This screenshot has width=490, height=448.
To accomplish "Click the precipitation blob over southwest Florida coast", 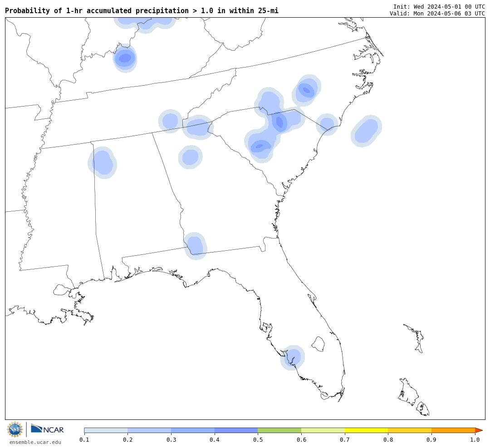I will [x=293, y=358].
